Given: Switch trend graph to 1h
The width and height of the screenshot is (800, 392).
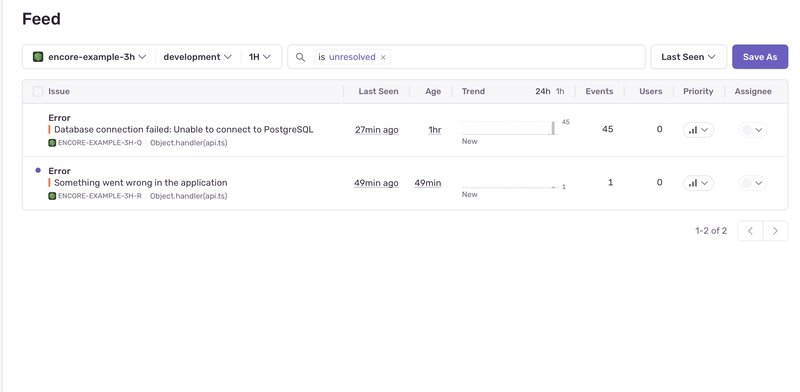Looking at the screenshot, I should 560,91.
